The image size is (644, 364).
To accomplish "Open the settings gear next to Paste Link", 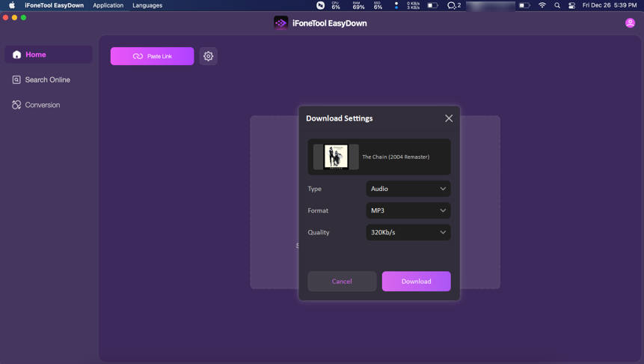I will [x=208, y=56].
